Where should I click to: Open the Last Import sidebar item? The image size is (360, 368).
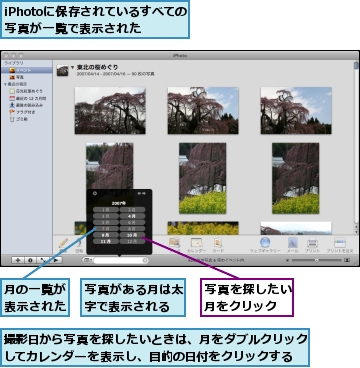(27, 105)
